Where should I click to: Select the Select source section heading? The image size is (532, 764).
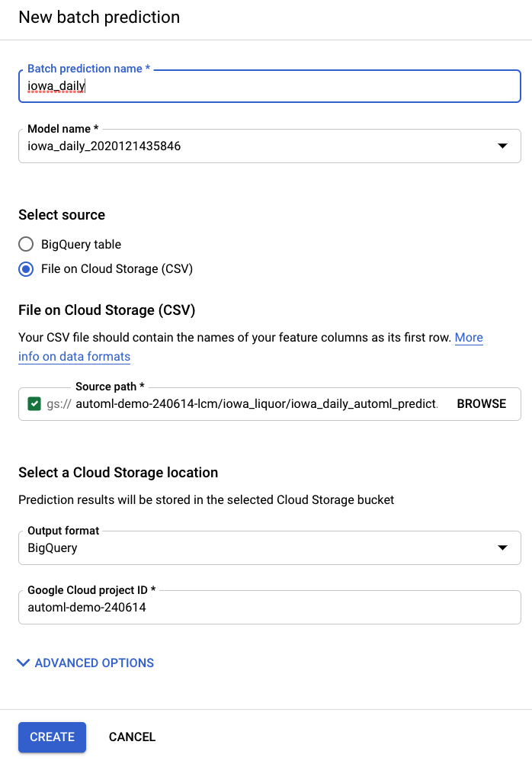click(x=61, y=215)
